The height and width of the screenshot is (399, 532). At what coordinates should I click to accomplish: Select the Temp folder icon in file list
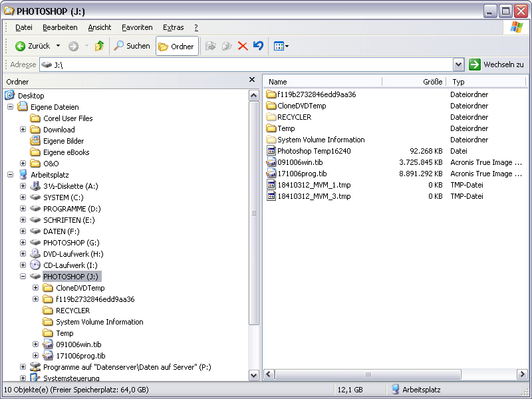[x=271, y=128]
